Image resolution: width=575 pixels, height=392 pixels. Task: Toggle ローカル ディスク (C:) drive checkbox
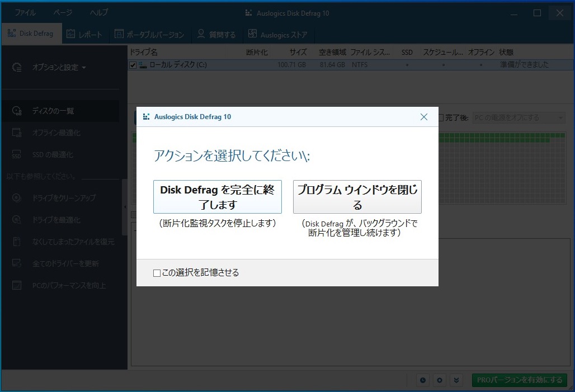[x=133, y=65]
